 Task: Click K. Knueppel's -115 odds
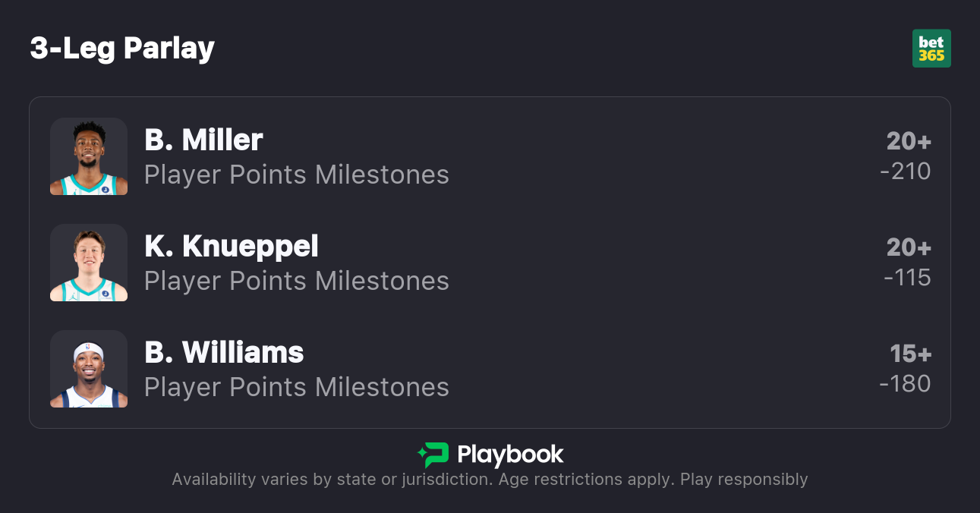click(907, 278)
